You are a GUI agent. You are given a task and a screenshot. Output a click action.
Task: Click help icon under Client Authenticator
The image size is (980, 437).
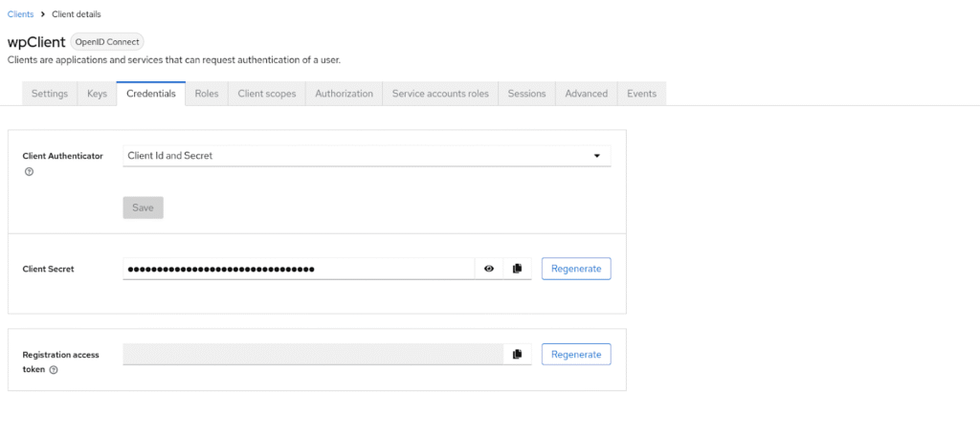(x=29, y=172)
